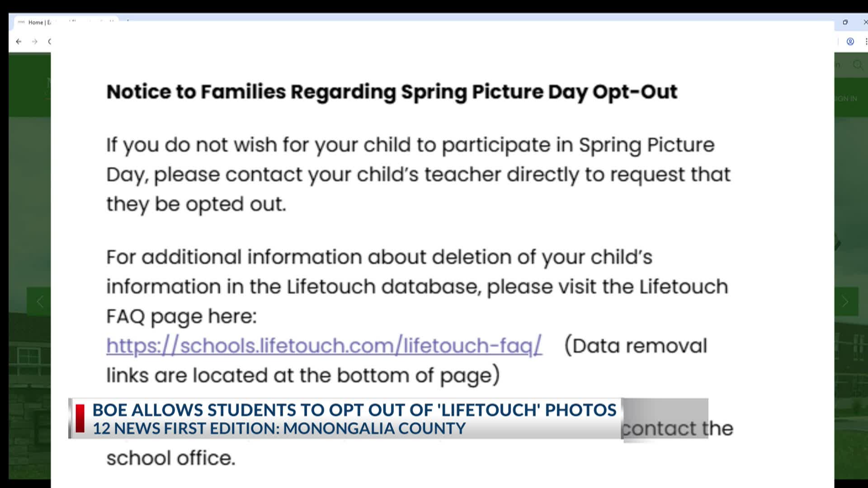Click SIGN IN on the green header
Viewport: 868px width, 488px height.
[846, 99]
